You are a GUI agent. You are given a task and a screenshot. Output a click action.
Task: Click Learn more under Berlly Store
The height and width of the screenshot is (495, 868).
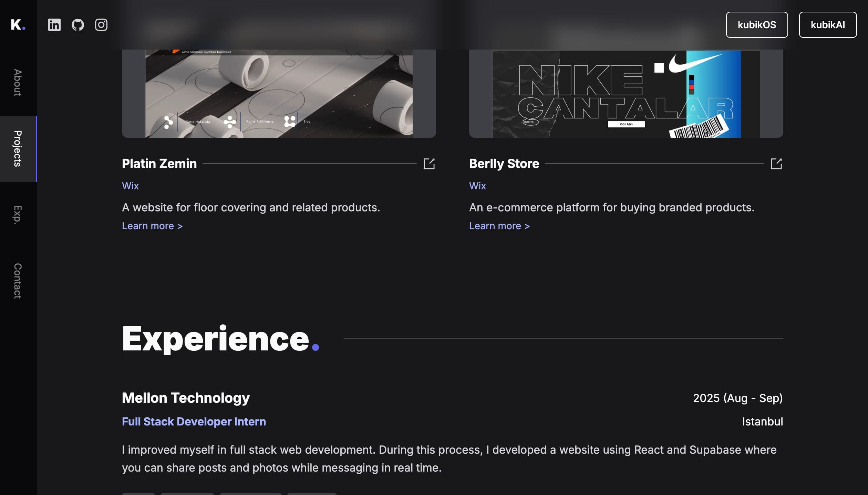pos(499,226)
